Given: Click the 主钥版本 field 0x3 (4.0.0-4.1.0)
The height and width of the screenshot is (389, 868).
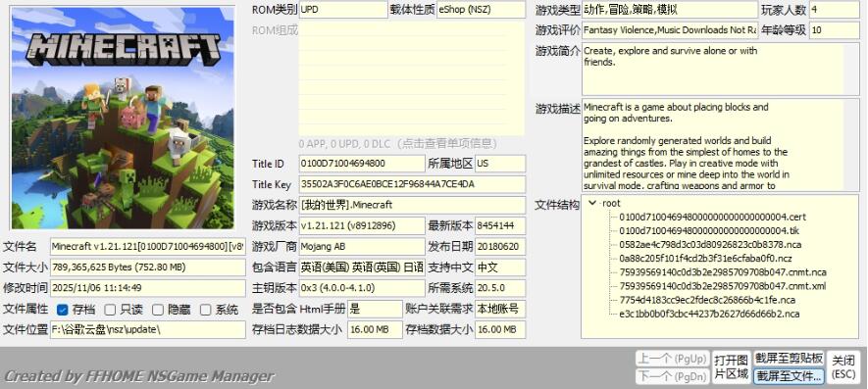Looking at the screenshot, I should [x=362, y=288].
